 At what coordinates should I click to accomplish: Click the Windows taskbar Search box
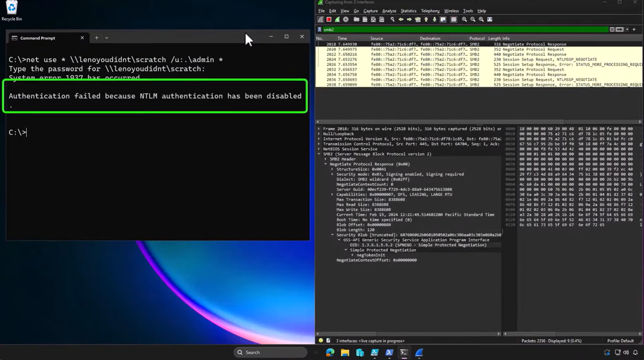(x=270, y=352)
